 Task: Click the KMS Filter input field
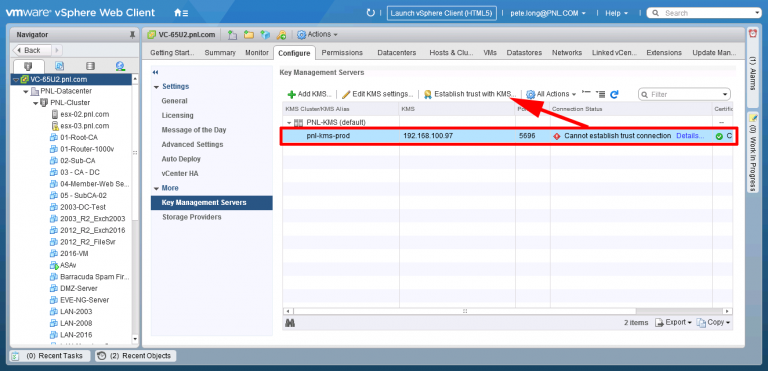(x=684, y=94)
